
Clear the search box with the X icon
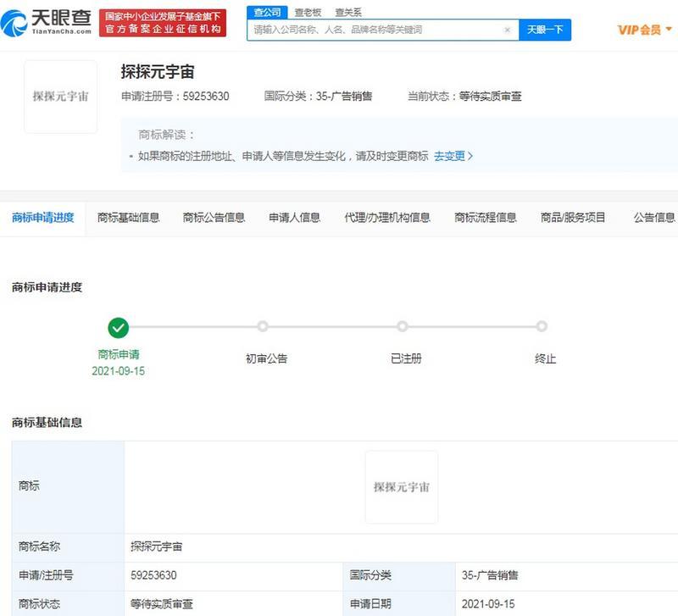point(507,30)
